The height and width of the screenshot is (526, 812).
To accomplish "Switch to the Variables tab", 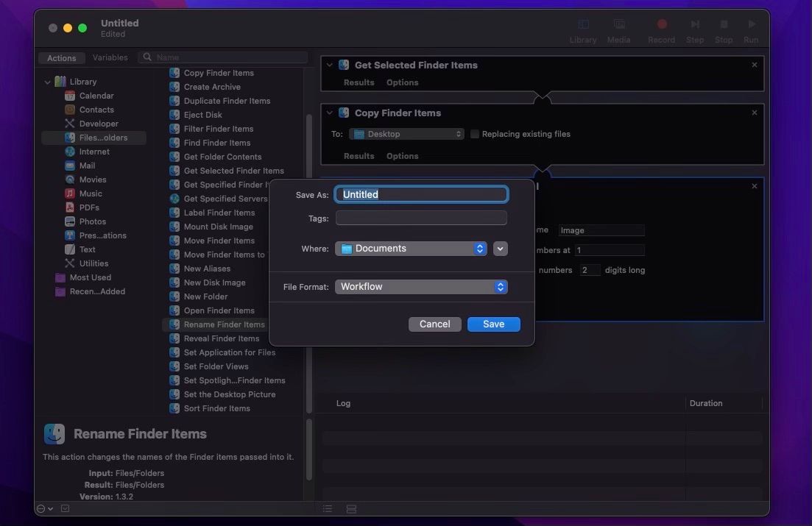I will 110,57.
